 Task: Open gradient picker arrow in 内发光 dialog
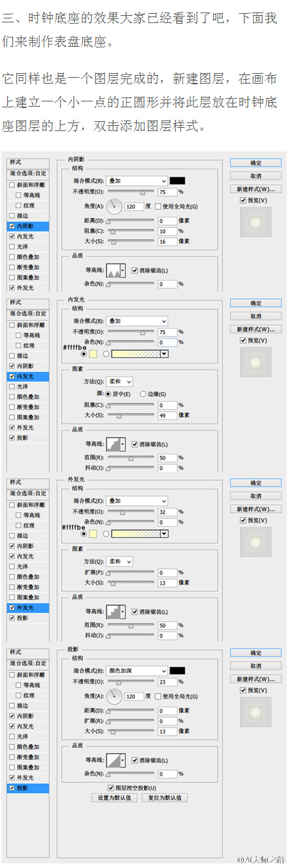point(163,354)
